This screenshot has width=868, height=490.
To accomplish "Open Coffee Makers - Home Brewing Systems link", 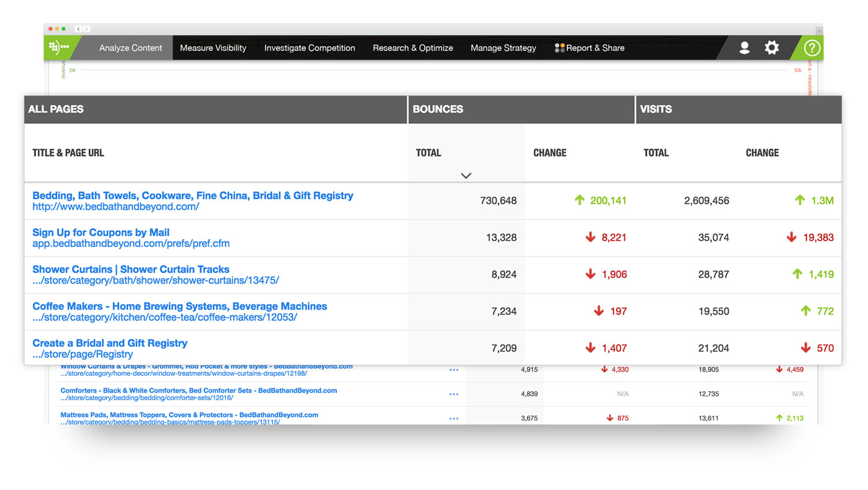I will click(x=180, y=306).
